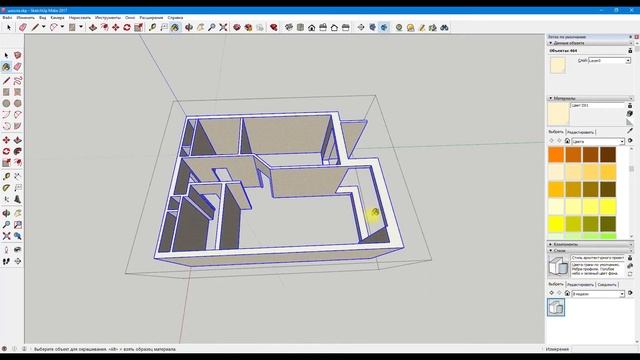Open the Нарисовать menu
This screenshot has width=640, height=360.
coord(80,18)
